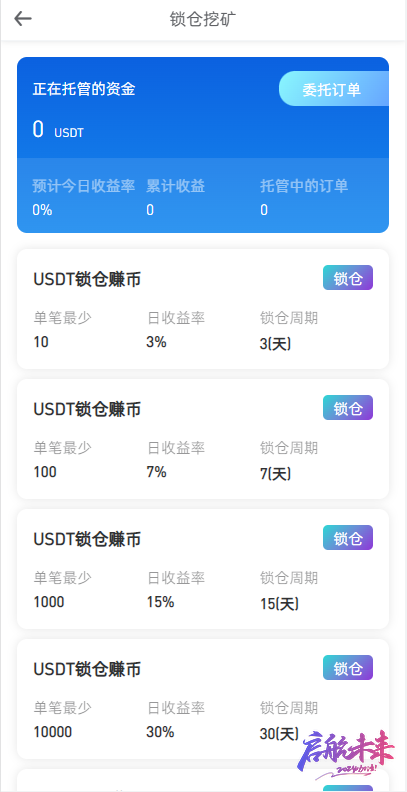Tap the 3% daily yield value
407x792 pixels.
[x=157, y=342]
